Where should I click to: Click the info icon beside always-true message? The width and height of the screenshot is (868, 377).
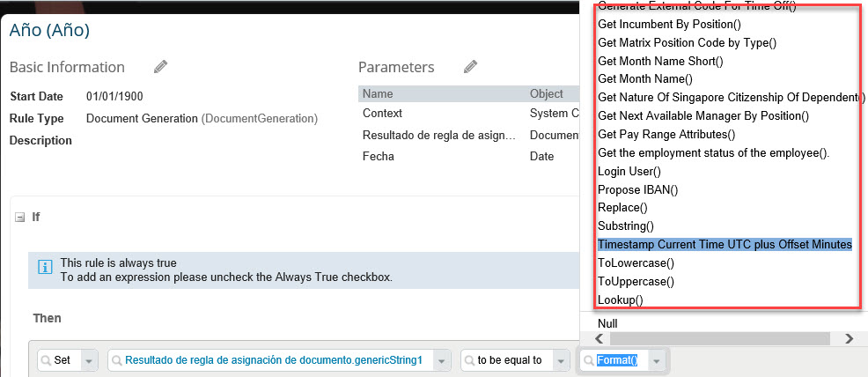pos(45,269)
